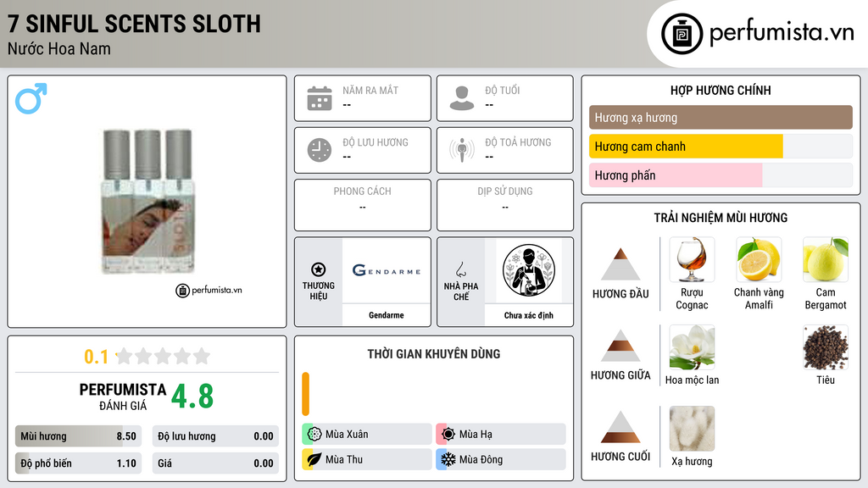
Task: Click the Mùa Hạ season label
Action: [476, 435]
